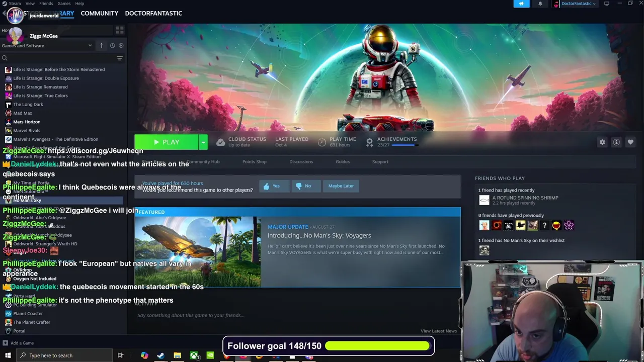Click the library search field
Screen dimensions: 644x362
tap(58, 58)
